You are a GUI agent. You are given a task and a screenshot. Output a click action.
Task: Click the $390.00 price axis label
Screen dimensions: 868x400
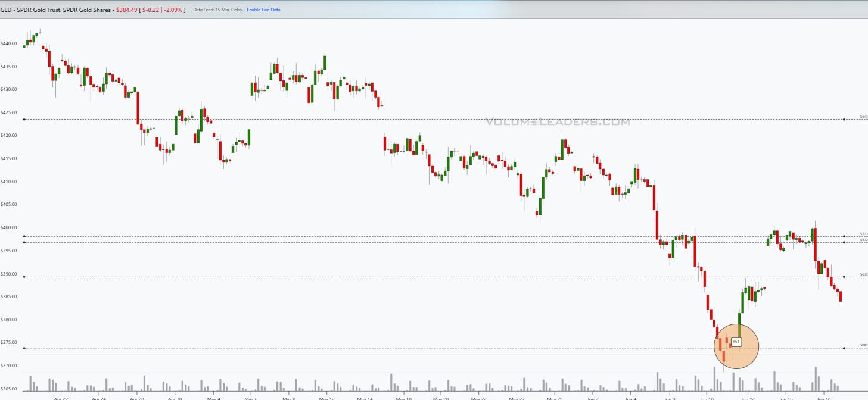8,274
